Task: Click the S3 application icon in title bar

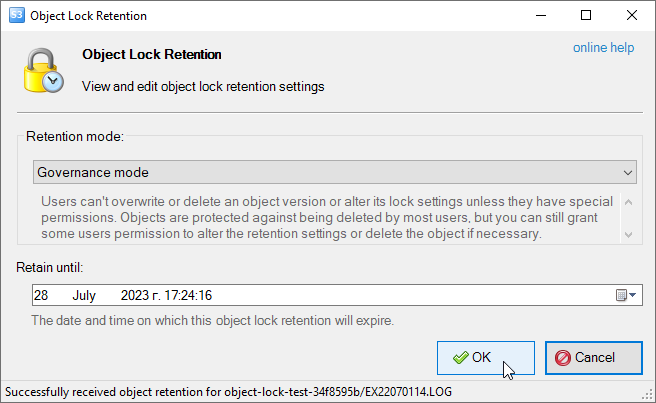Action: point(13,16)
